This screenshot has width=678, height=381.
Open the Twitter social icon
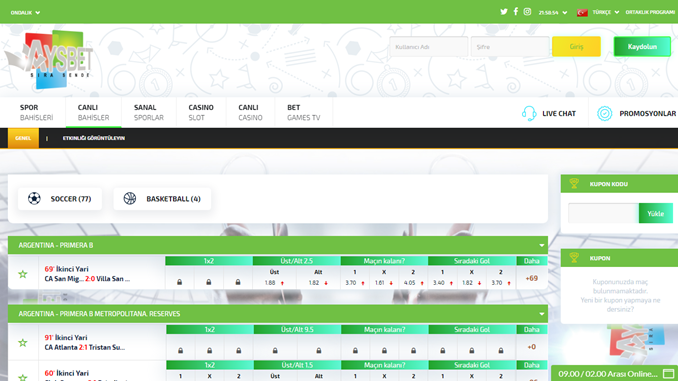(504, 12)
